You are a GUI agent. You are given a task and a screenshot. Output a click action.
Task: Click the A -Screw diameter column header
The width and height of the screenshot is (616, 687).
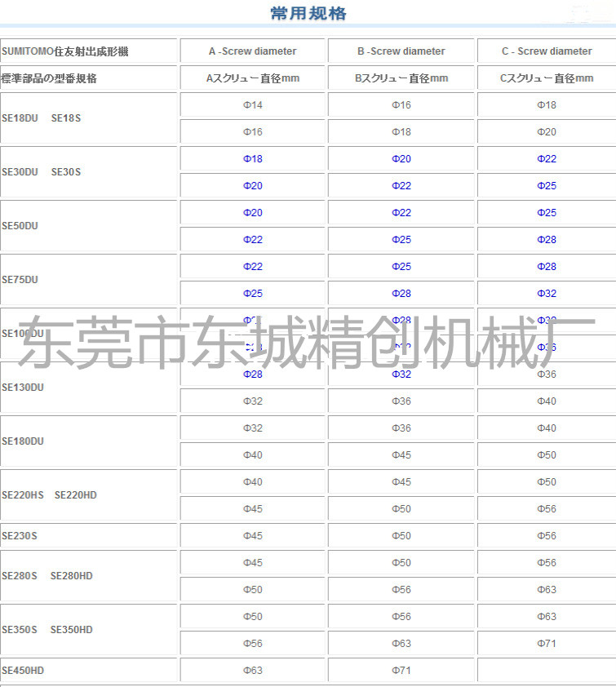point(252,51)
